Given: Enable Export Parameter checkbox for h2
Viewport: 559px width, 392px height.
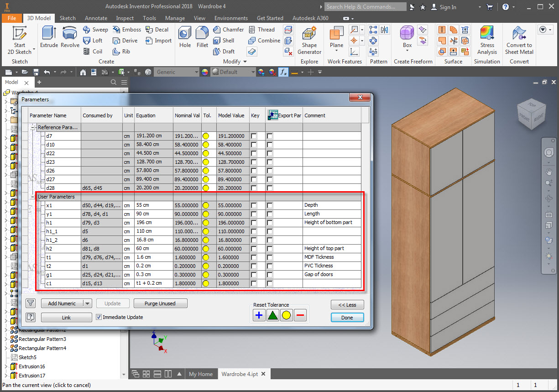Looking at the screenshot, I should click(x=270, y=249).
